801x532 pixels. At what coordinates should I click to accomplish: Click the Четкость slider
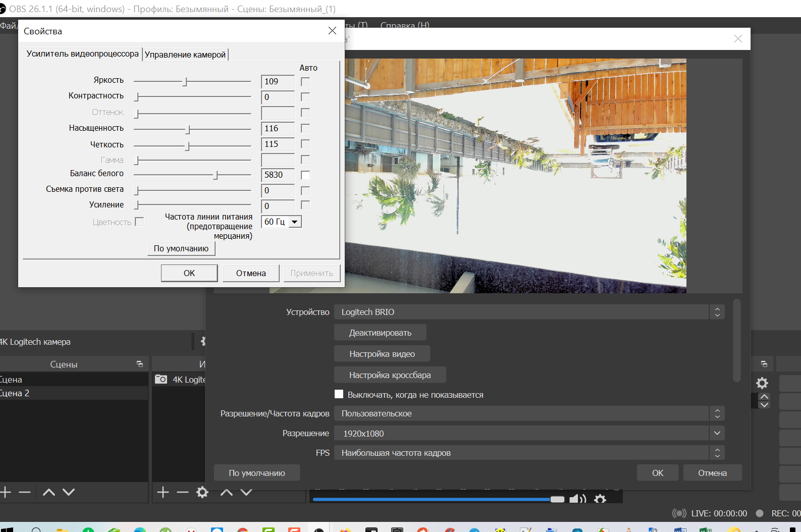[x=192, y=146]
